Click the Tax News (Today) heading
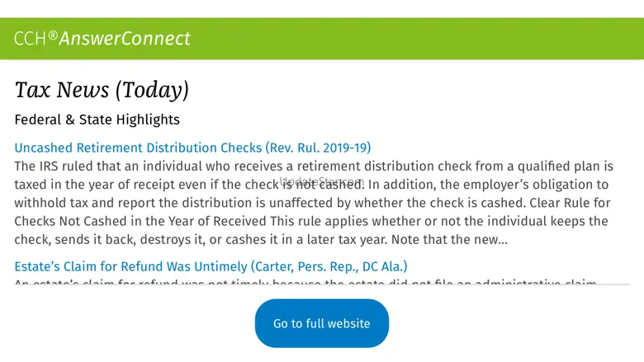Screen dimensions: 644x362 (102, 89)
